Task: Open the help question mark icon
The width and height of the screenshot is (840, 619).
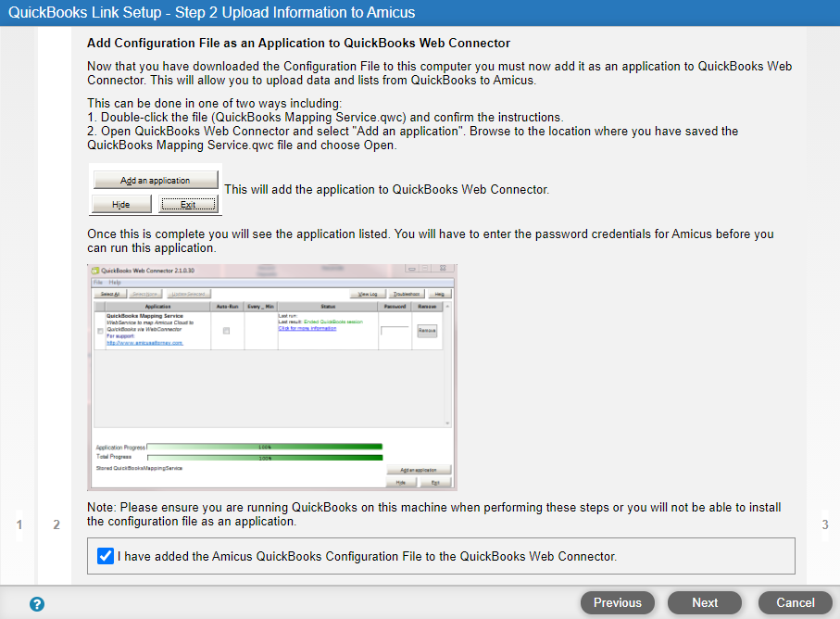Action: [x=37, y=604]
